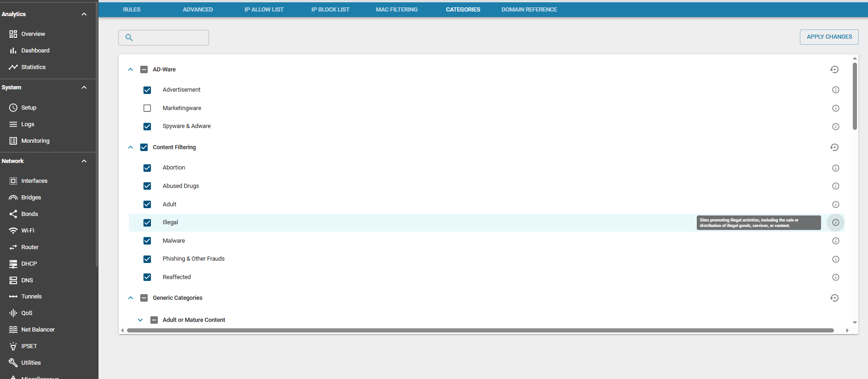Image resolution: width=868 pixels, height=379 pixels.
Task: Open the DHCP link in sidebar
Action: pos(29,264)
